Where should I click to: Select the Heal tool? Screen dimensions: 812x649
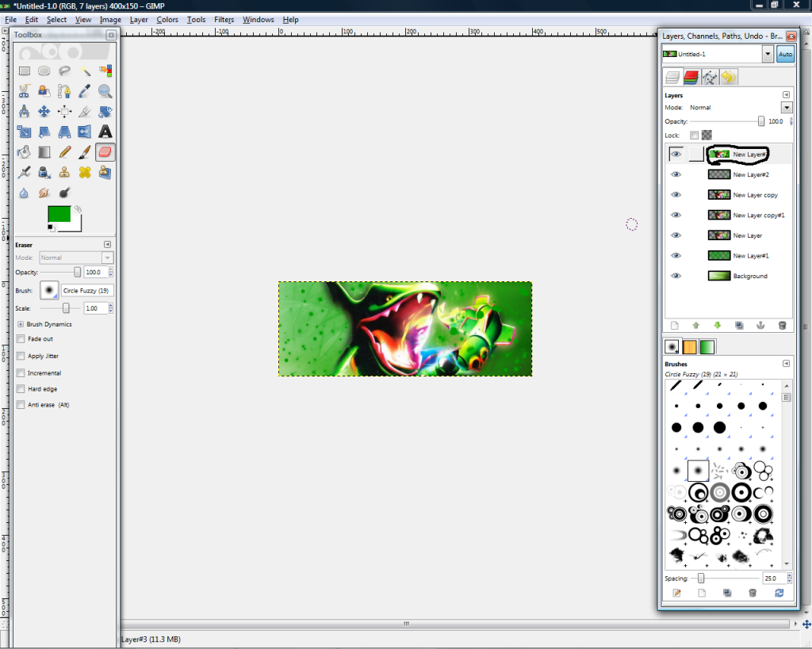(x=85, y=172)
